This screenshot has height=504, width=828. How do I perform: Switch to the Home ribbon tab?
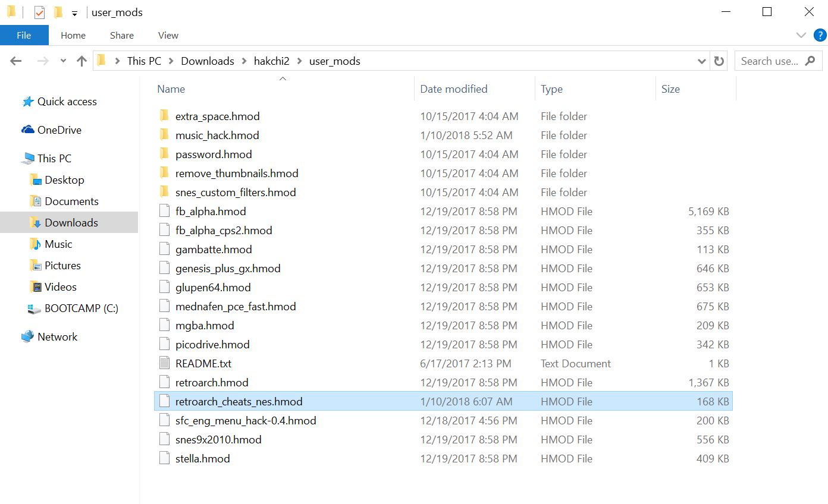pyautogui.click(x=73, y=35)
